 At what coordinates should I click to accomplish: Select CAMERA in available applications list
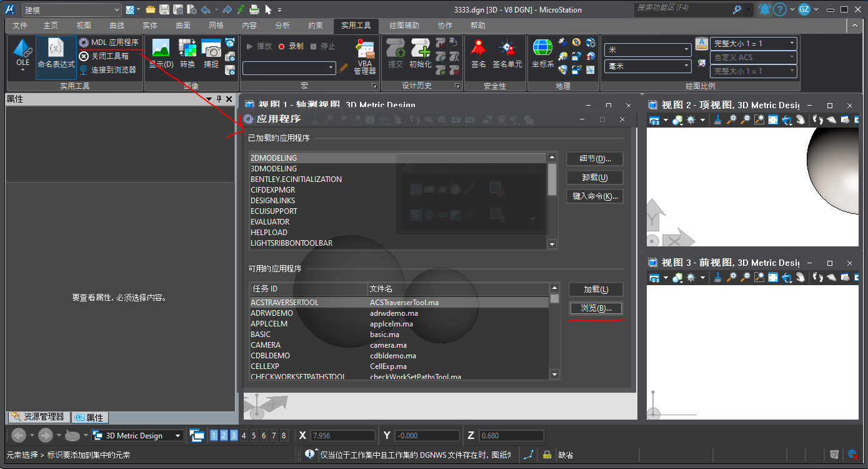[x=266, y=345]
